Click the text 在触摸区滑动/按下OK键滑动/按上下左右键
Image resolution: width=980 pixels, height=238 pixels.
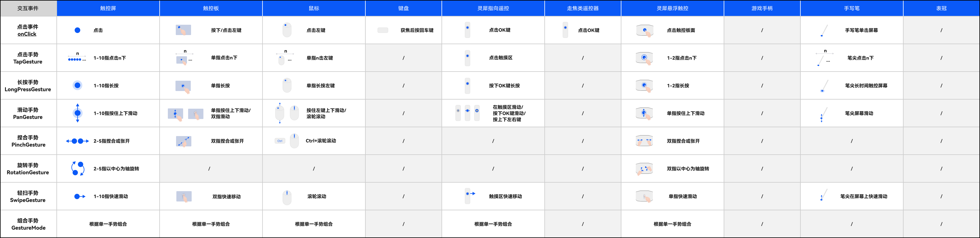pos(509,113)
